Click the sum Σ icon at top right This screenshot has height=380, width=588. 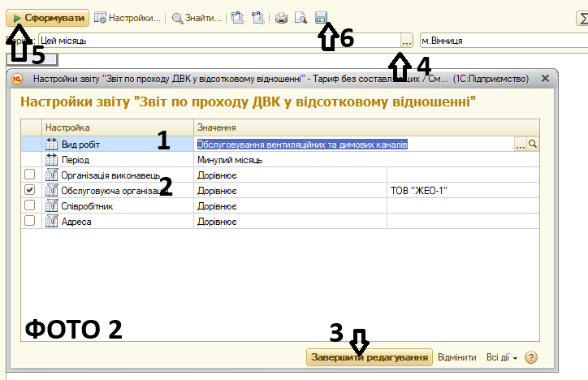582,16
